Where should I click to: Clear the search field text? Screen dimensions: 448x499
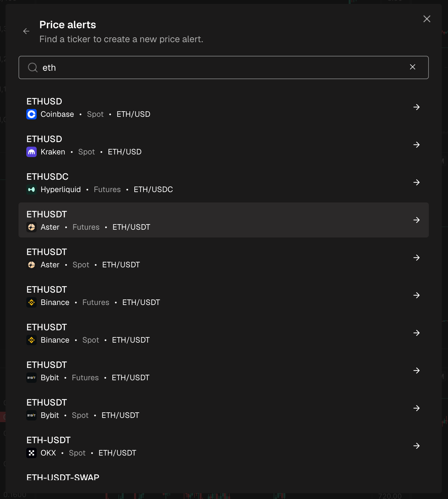413,67
